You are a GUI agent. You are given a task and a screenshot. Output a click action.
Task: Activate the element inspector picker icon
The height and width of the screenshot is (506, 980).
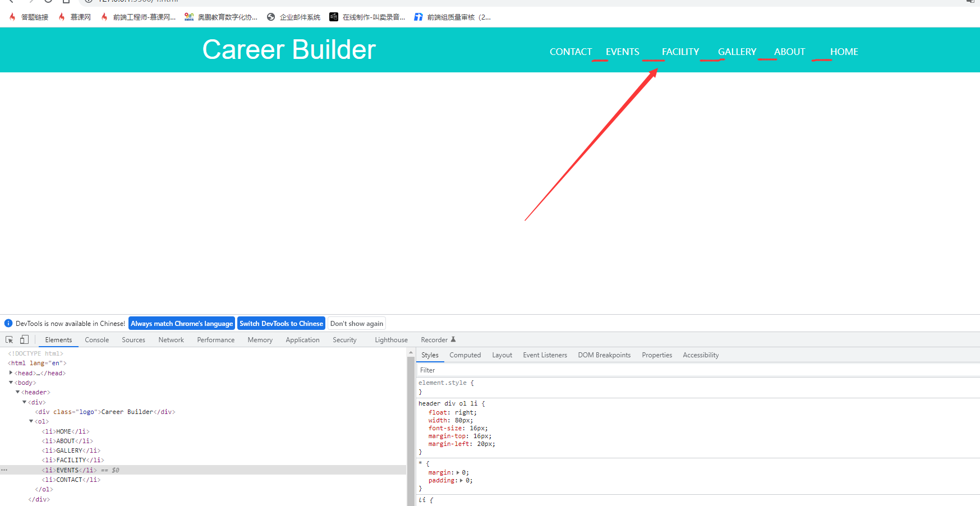click(10, 340)
